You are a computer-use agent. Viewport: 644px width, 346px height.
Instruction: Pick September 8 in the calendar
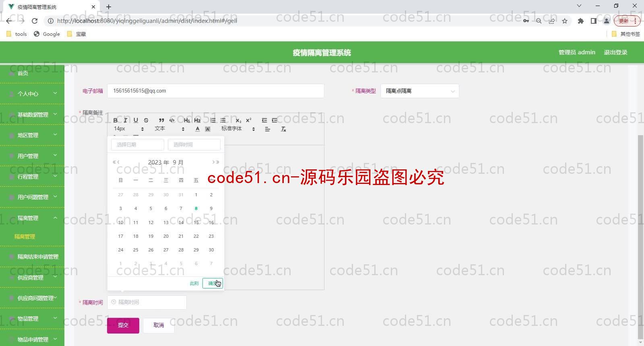[x=196, y=208]
